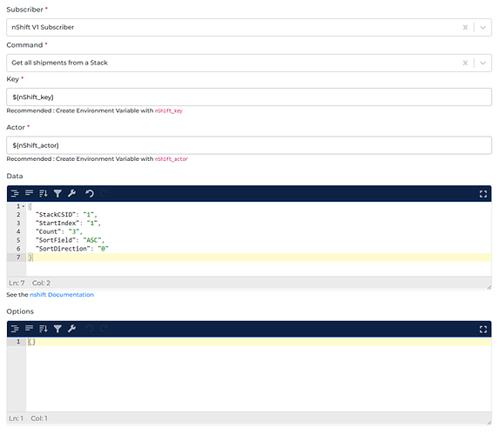Toggle fullscreen for Options editor
This screenshot has height=435, width=504.
[x=483, y=330]
